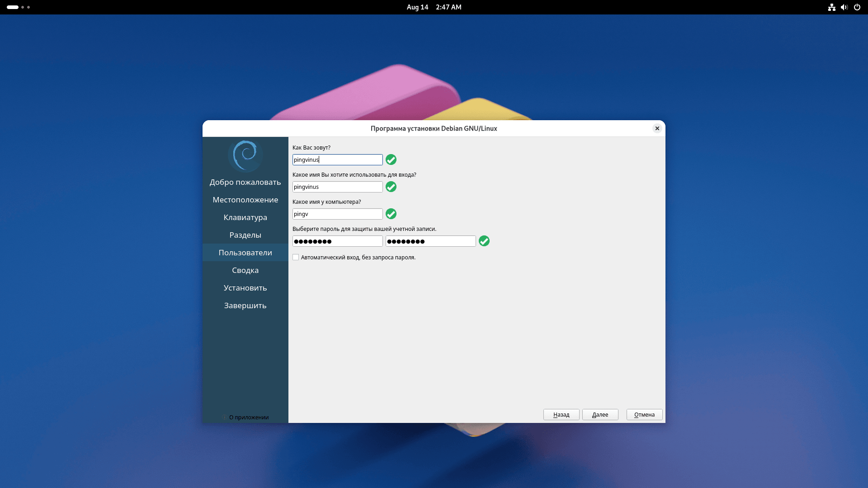Select the 'Клавиатура' step in sidebar
Viewport: 868px width, 488px height.
click(245, 217)
